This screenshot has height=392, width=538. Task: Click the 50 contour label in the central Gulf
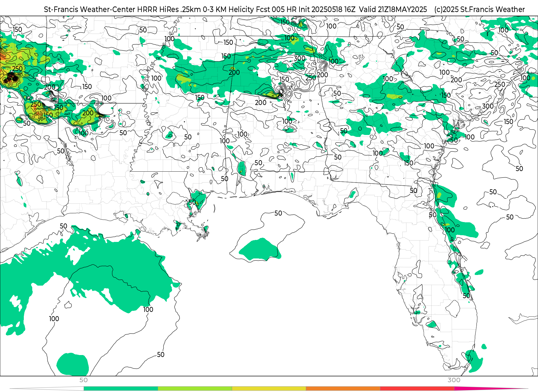click(x=278, y=213)
